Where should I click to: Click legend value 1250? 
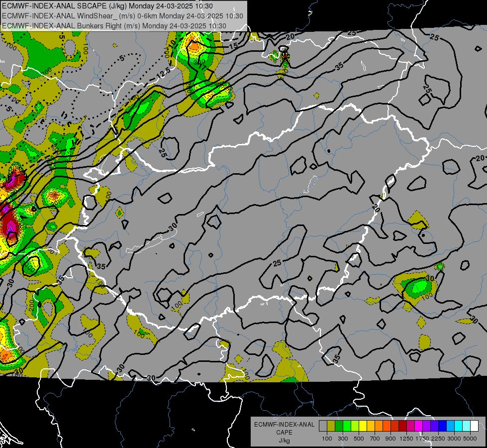point(406,439)
